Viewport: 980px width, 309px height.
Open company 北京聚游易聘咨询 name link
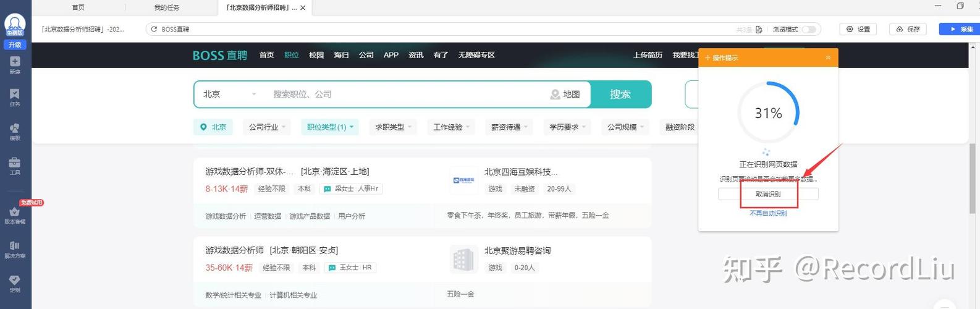coord(517,250)
